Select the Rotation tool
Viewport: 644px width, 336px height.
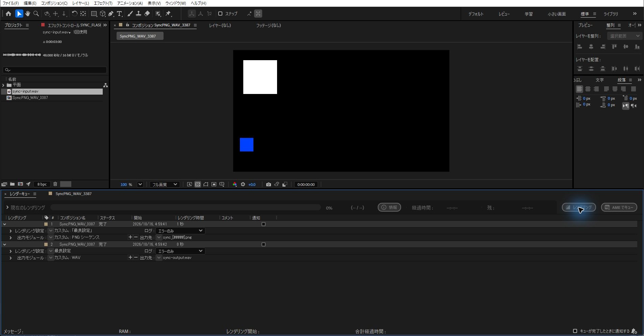coord(74,14)
